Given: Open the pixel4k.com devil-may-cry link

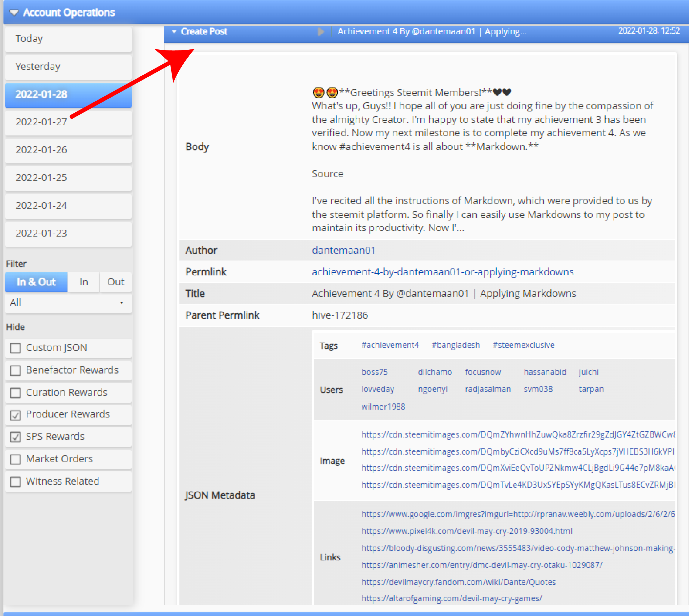Looking at the screenshot, I should click(x=467, y=531).
